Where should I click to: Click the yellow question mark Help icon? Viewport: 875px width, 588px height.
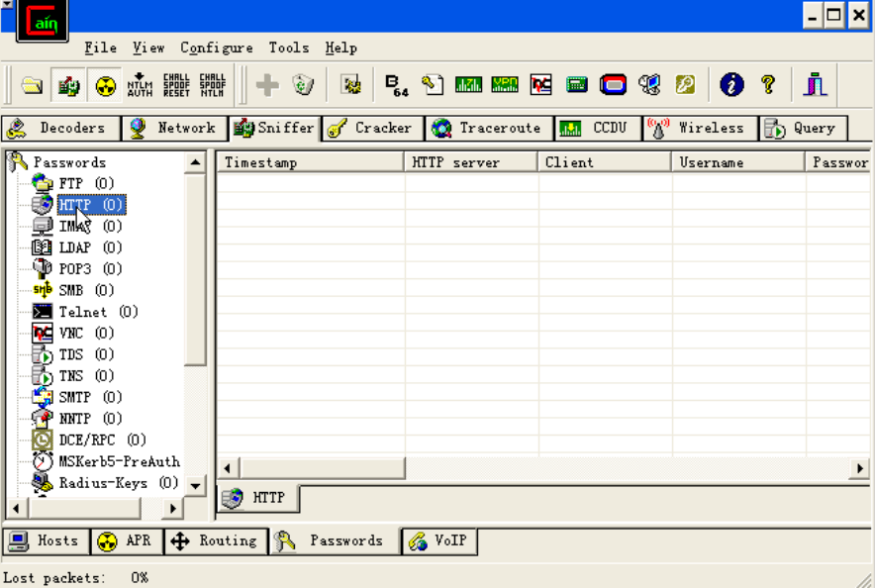coord(768,85)
